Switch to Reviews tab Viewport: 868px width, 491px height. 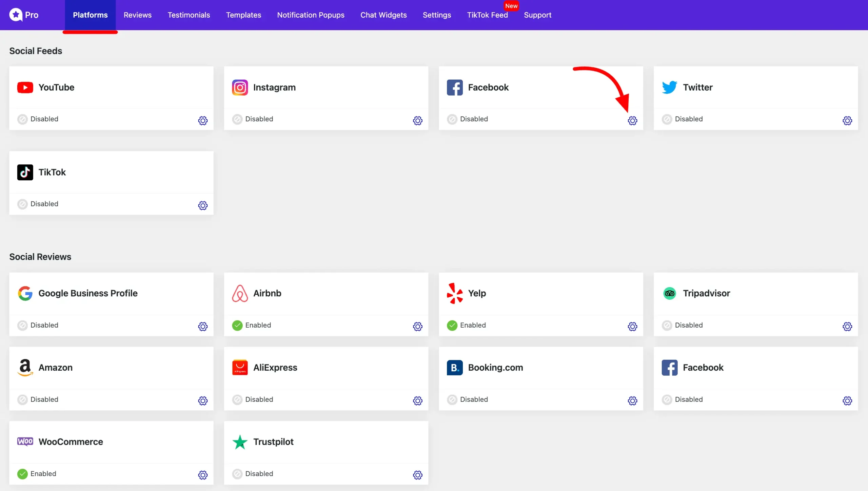pyautogui.click(x=138, y=15)
